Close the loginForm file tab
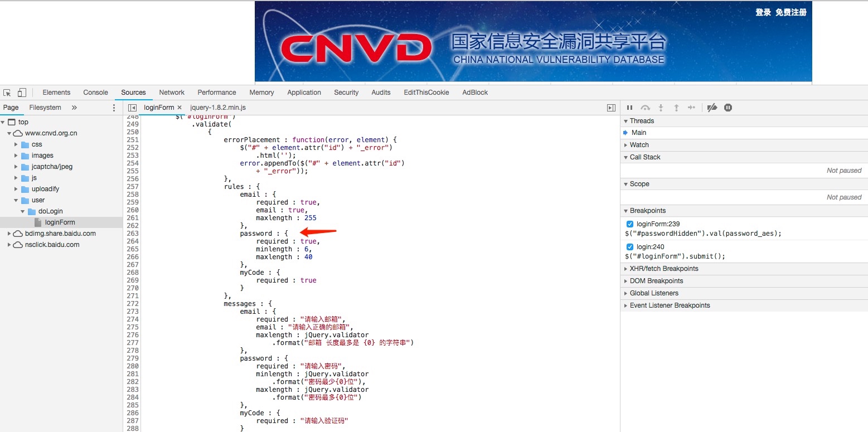868x432 pixels. click(x=180, y=108)
